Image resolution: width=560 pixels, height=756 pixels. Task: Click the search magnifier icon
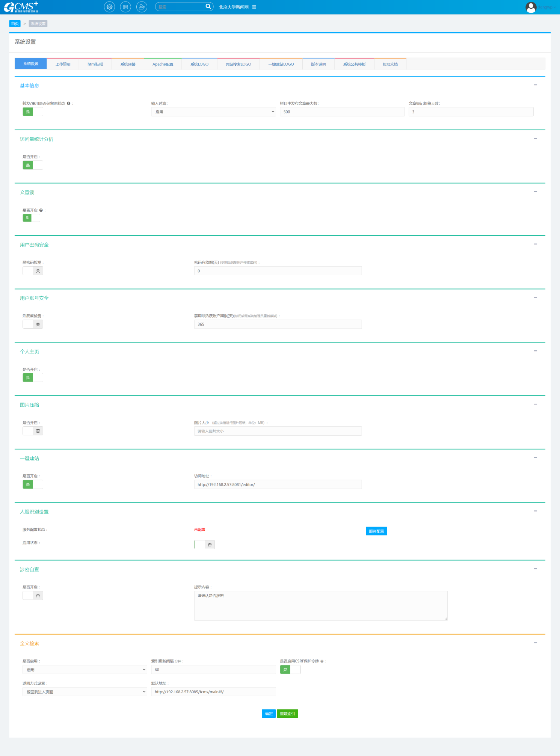click(x=208, y=6)
